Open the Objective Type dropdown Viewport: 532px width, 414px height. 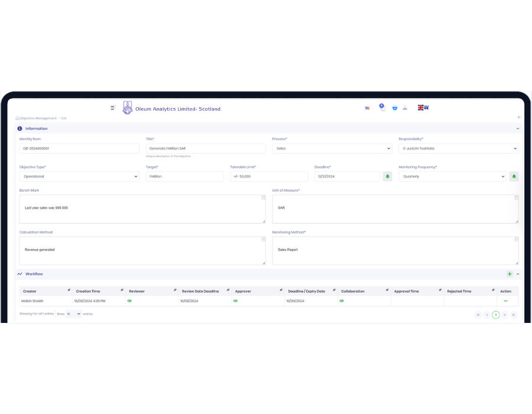point(79,176)
